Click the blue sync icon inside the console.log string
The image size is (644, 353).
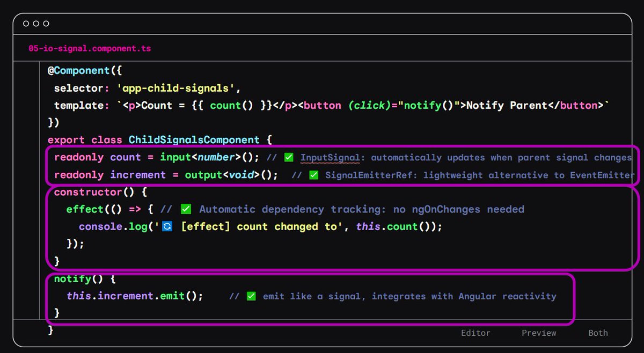(x=166, y=226)
